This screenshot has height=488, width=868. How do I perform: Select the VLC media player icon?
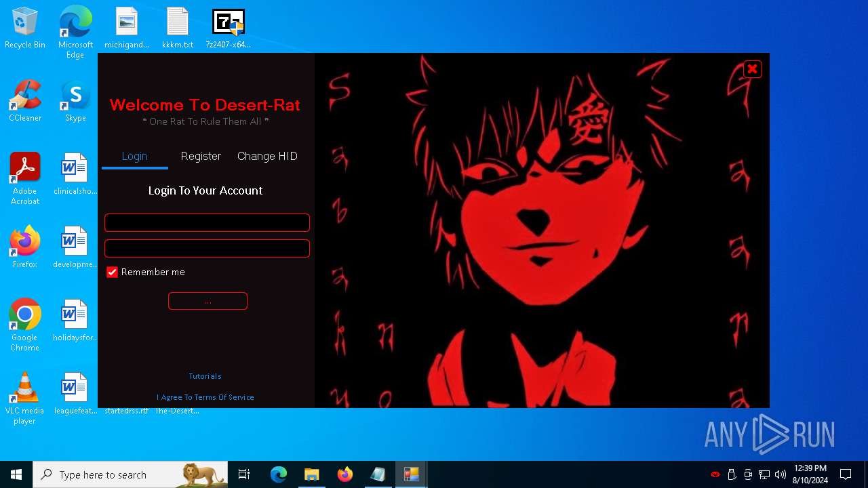[x=25, y=399]
